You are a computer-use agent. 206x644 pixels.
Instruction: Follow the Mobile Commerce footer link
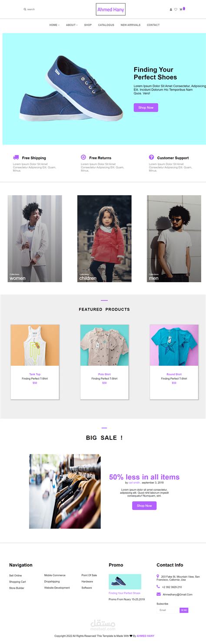(55, 575)
